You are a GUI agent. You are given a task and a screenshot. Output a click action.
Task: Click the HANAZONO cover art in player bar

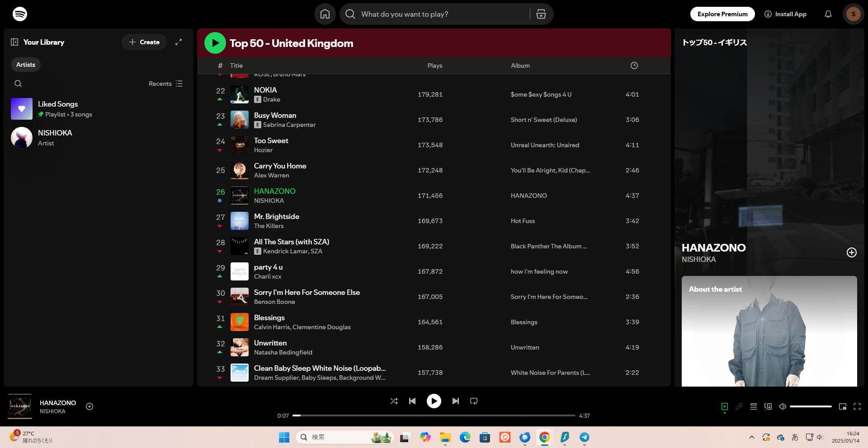pyautogui.click(x=20, y=406)
